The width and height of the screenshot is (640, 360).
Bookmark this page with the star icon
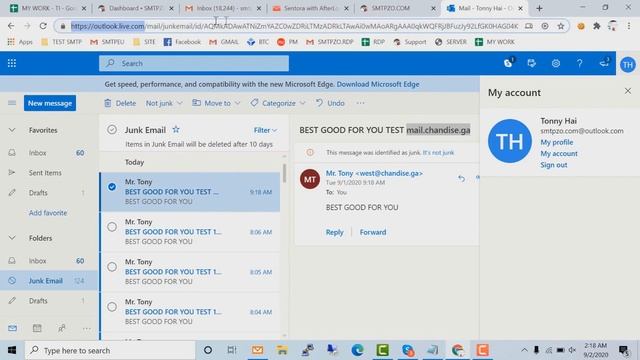point(561,26)
